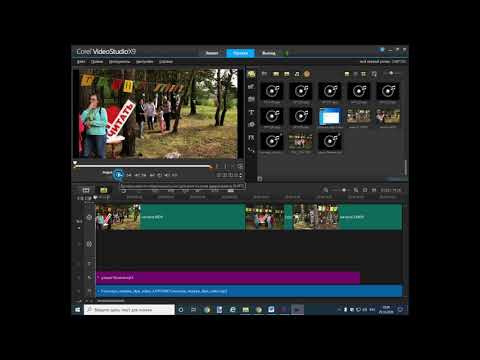Click the Undo icon in timeline toolbar
The width and height of the screenshot is (480, 360).
tap(124, 191)
